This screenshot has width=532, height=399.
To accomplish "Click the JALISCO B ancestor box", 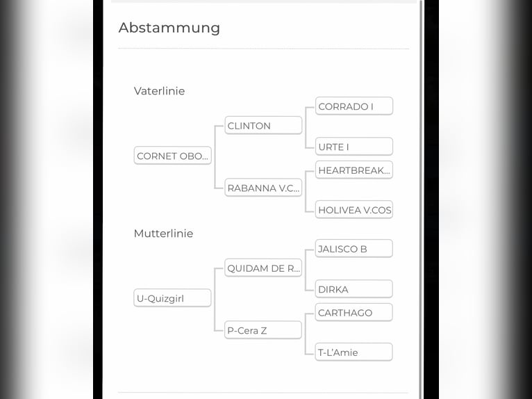I will pos(354,249).
